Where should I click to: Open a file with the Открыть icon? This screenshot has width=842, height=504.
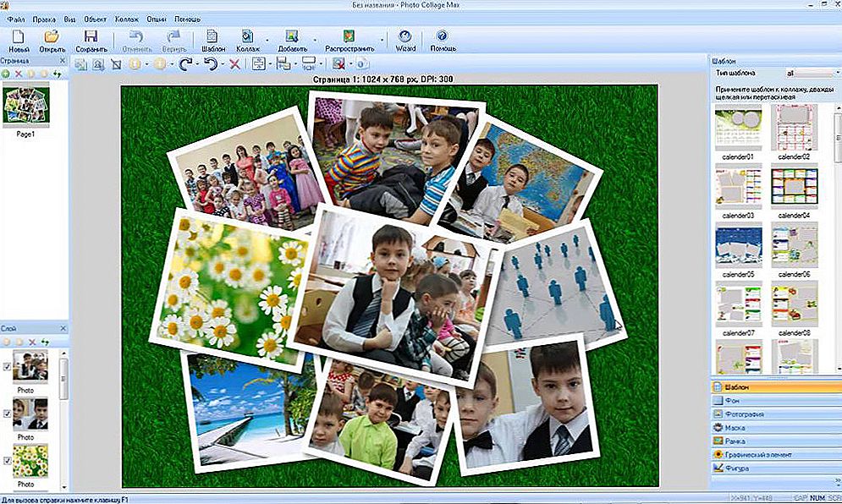click(x=52, y=39)
